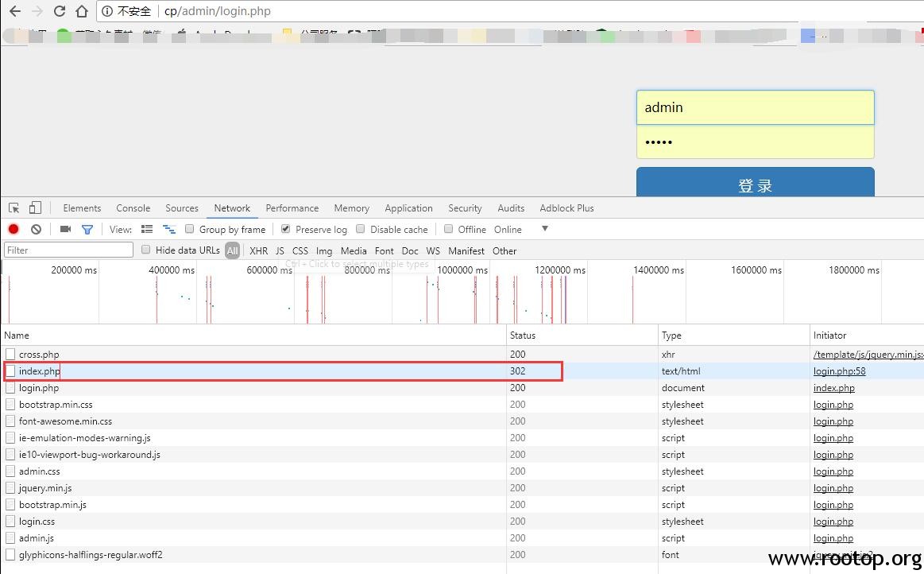
Task: Filter requests to CSS only
Action: 300,250
